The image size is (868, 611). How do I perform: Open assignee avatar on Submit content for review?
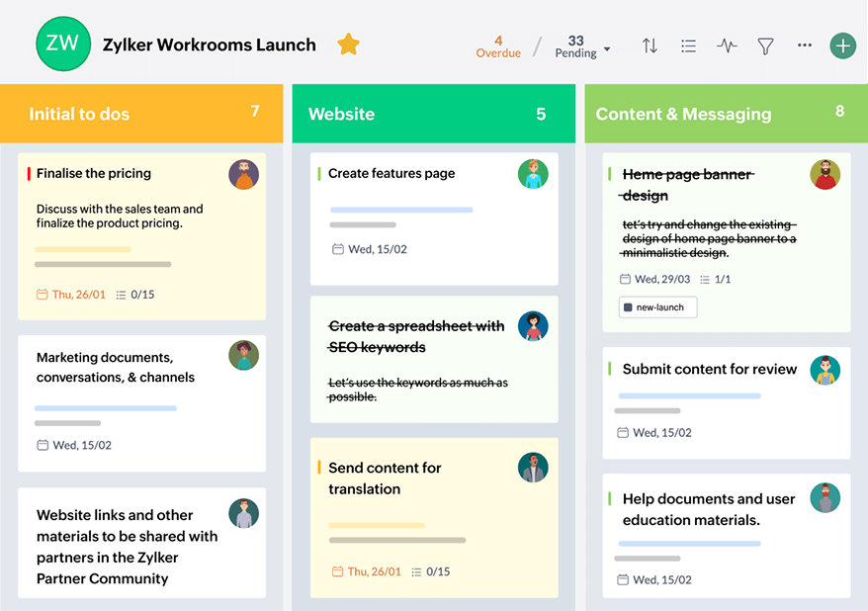(x=825, y=370)
